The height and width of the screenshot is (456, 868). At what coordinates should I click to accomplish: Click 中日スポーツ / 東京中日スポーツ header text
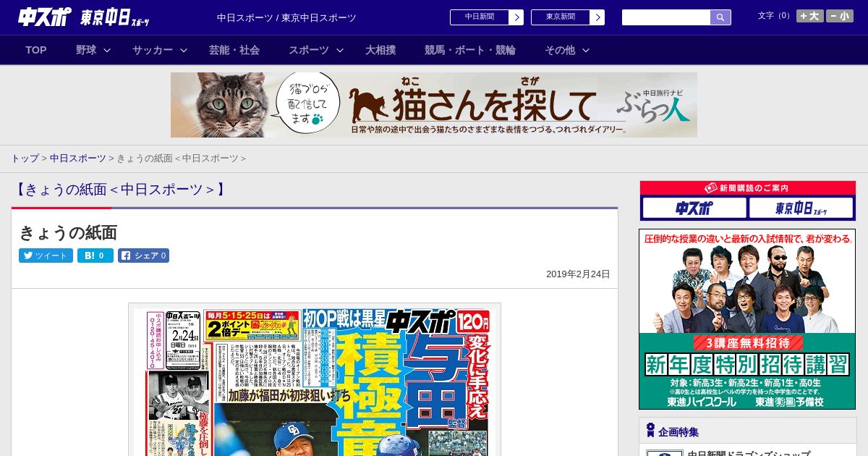pyautogui.click(x=286, y=18)
